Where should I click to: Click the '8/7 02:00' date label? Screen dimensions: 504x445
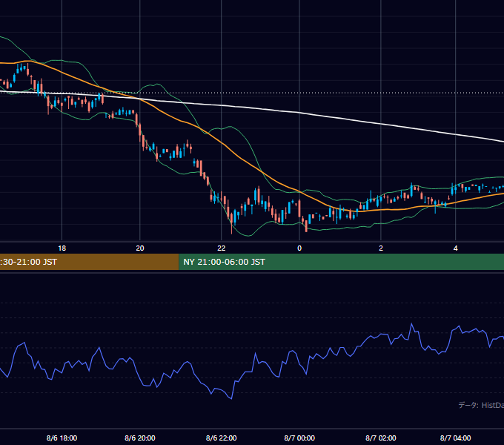381,438
